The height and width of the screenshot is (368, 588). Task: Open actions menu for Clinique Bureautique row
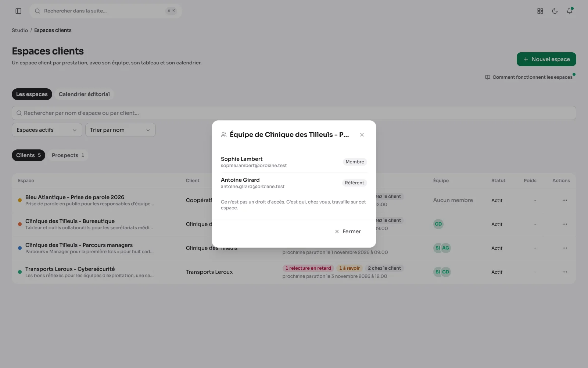click(565, 224)
